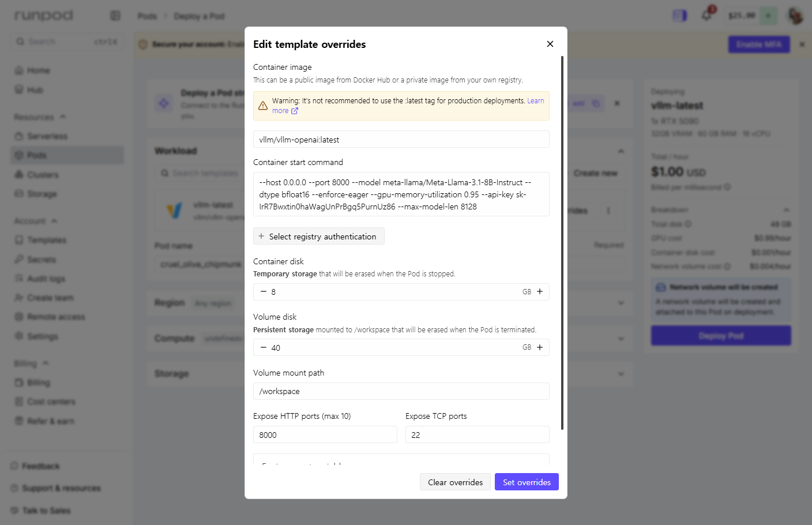This screenshot has height=525, width=812.
Task: Click the Create team icon
Action: tap(19, 298)
